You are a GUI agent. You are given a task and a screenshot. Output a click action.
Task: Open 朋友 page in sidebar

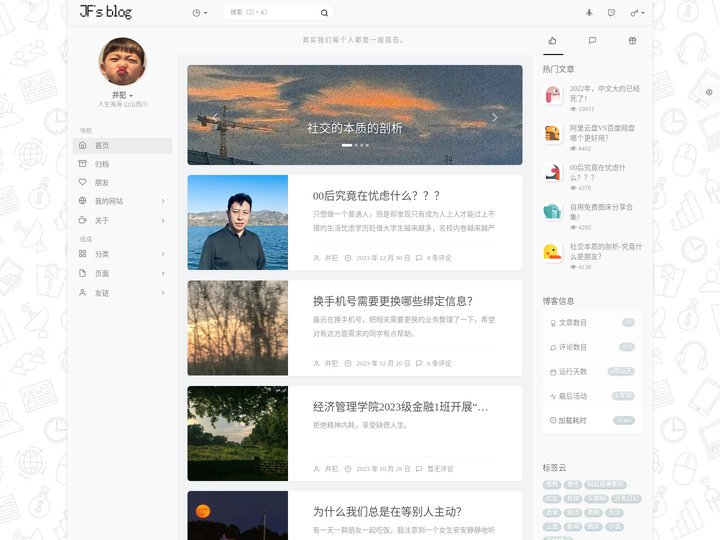click(x=122, y=182)
